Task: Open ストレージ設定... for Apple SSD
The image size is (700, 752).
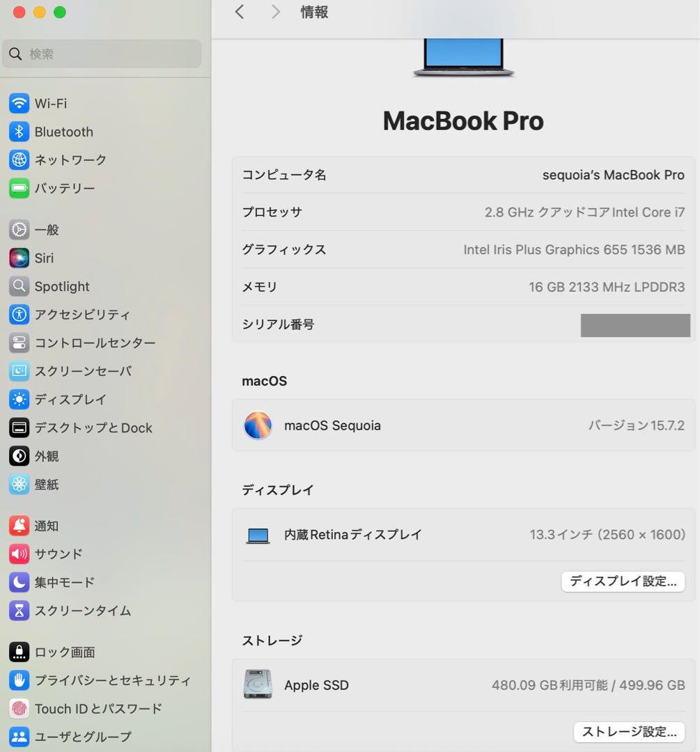Action: pos(628,732)
